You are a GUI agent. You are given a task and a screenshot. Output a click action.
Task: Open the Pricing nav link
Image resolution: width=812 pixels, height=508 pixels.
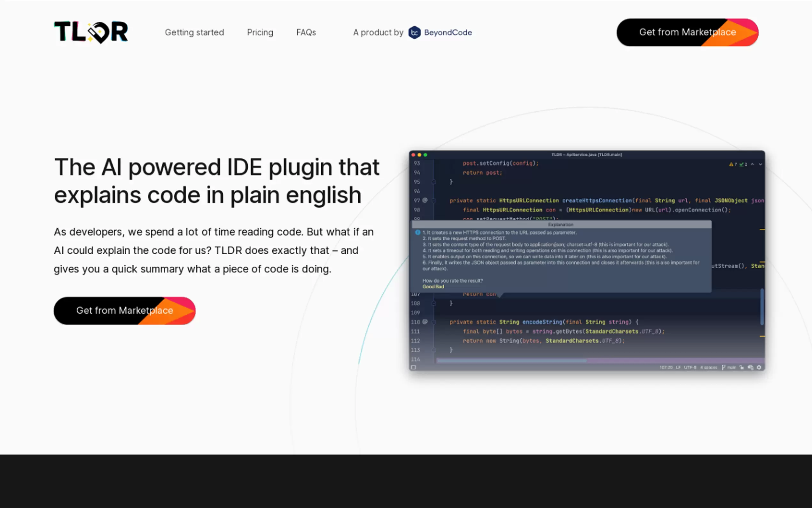(x=260, y=33)
